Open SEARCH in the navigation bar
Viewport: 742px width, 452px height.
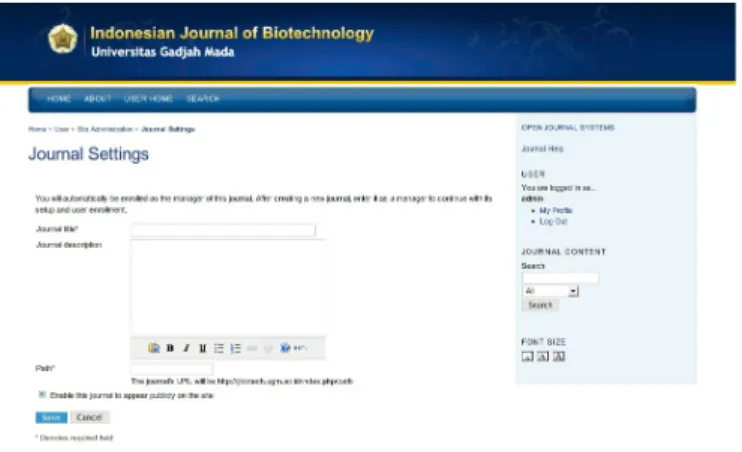(x=203, y=98)
